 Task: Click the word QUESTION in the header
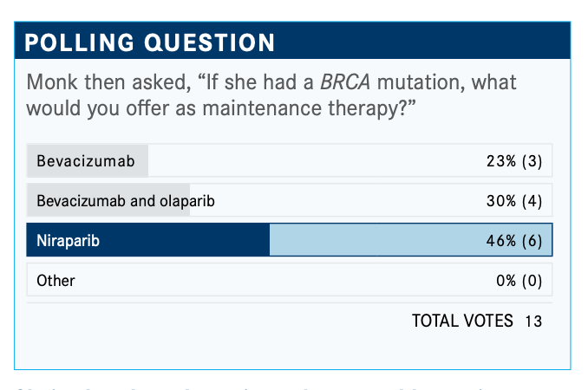(x=210, y=42)
